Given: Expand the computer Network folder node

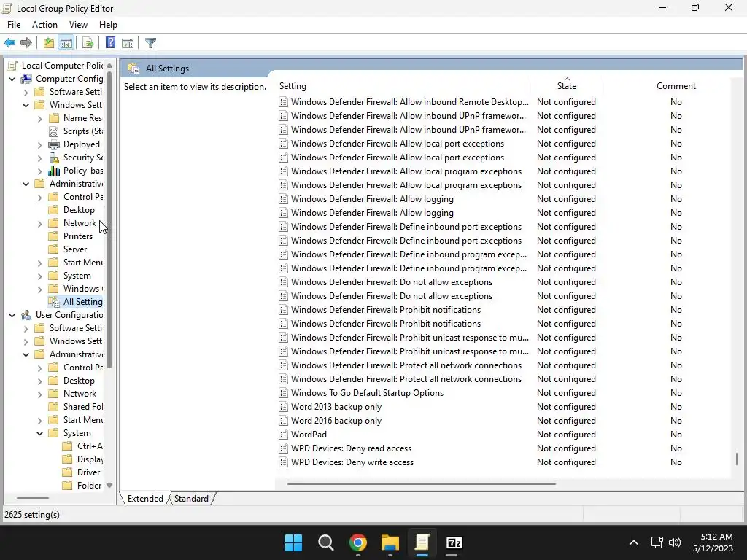Looking at the screenshot, I should click(x=40, y=223).
